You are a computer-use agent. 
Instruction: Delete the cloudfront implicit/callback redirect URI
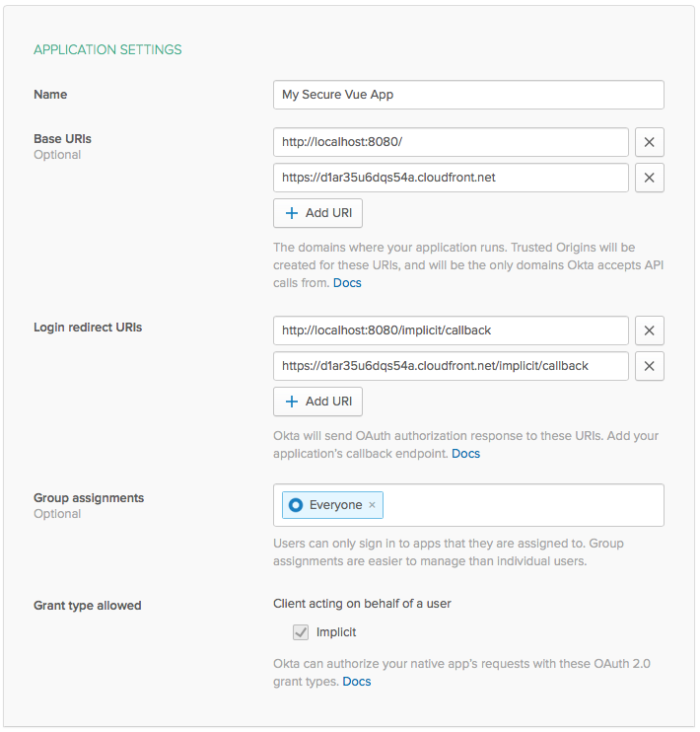point(649,366)
